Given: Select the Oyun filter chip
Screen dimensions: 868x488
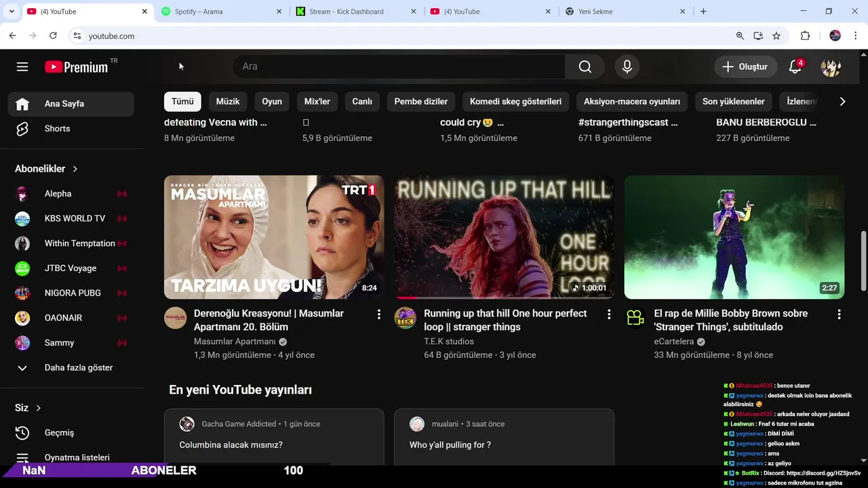Looking at the screenshot, I should point(272,102).
